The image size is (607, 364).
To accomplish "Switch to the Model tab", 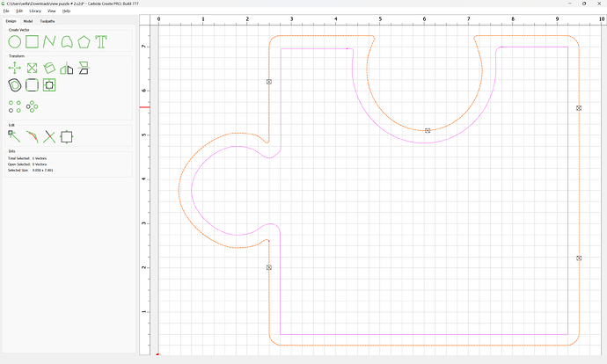I will point(28,20).
